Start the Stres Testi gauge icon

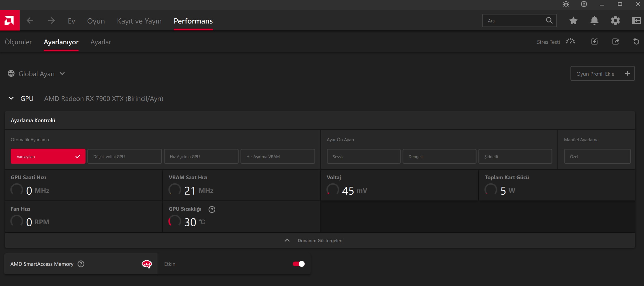570,41
